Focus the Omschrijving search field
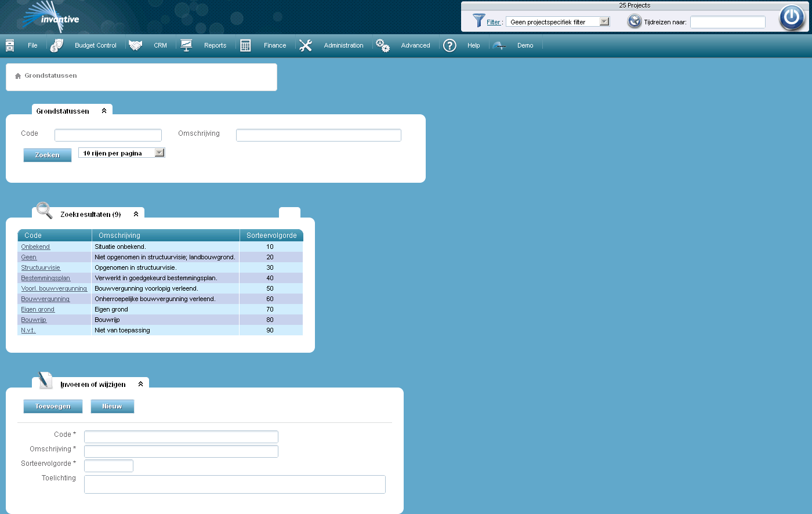812x514 pixels. (x=318, y=135)
